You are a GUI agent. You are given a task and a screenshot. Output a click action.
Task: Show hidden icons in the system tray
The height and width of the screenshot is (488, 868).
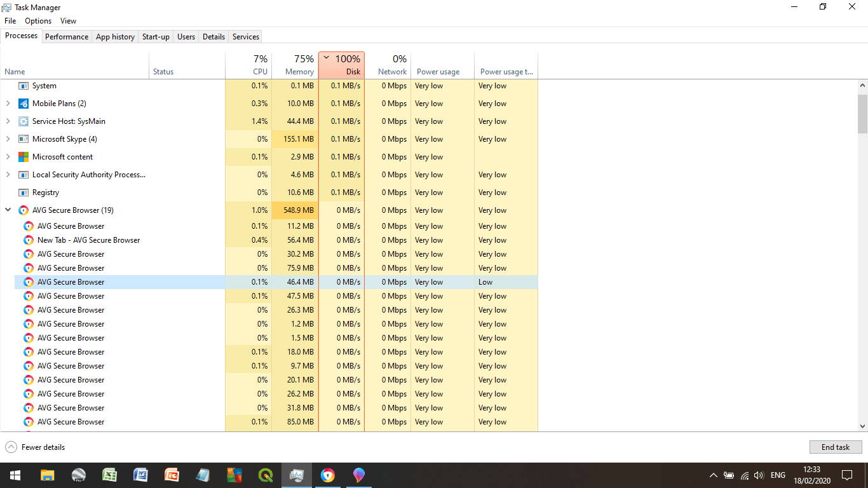[x=714, y=475]
